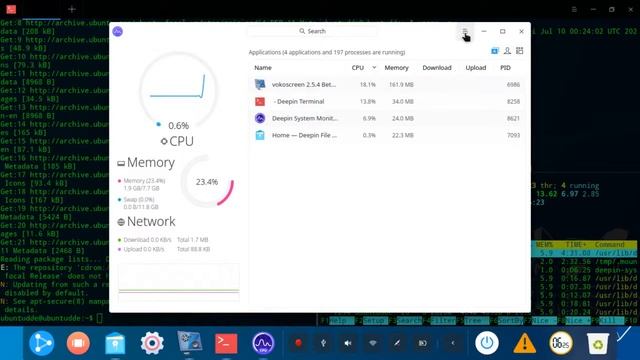This screenshot has width=640, height=360.
Task: Click the vokoscreen app icon in list
Action: tap(260, 84)
